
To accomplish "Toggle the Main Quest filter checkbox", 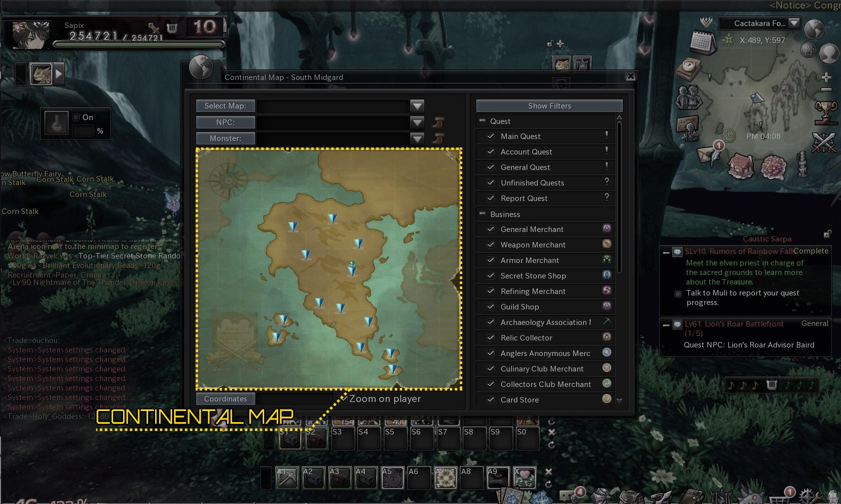I will pos(491,136).
